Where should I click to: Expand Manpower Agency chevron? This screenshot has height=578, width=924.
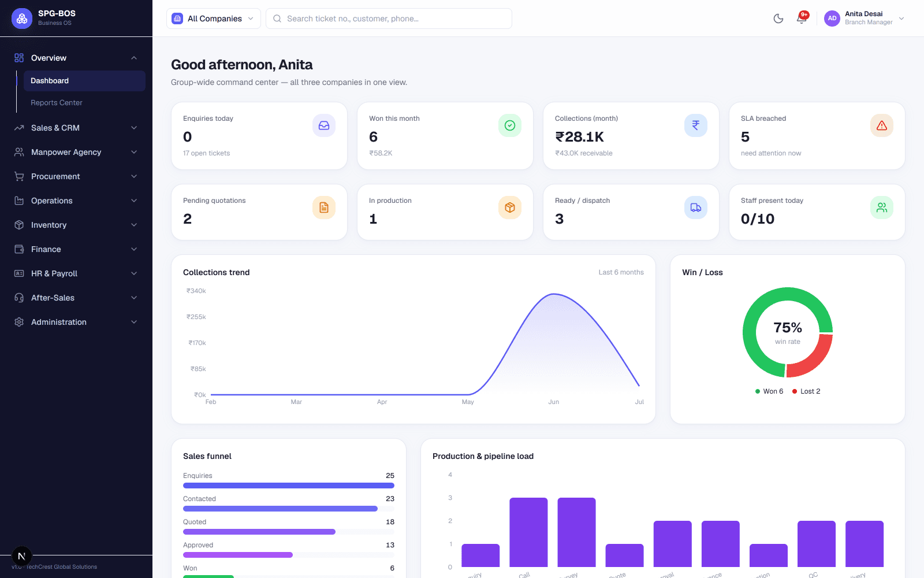(x=134, y=152)
